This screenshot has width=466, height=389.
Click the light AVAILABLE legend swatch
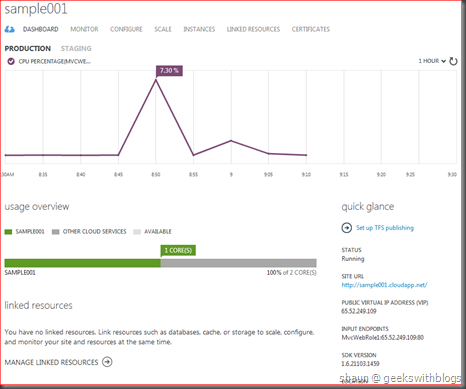pyautogui.click(x=137, y=232)
